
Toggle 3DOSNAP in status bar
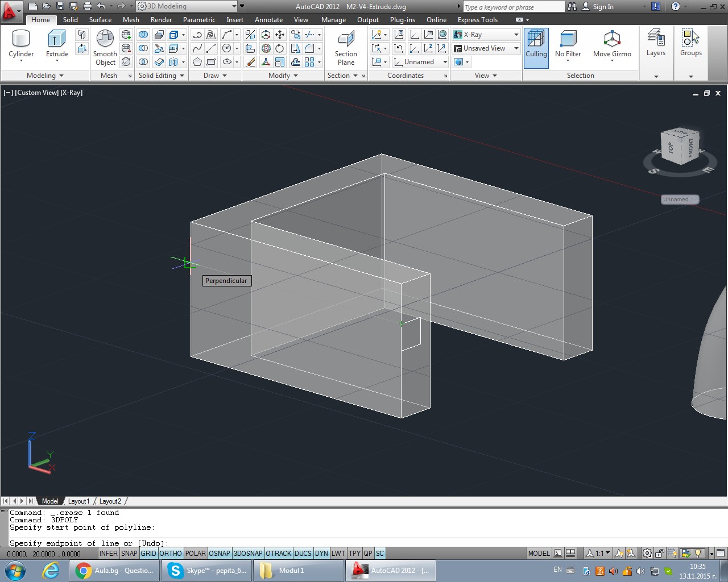pyautogui.click(x=248, y=553)
